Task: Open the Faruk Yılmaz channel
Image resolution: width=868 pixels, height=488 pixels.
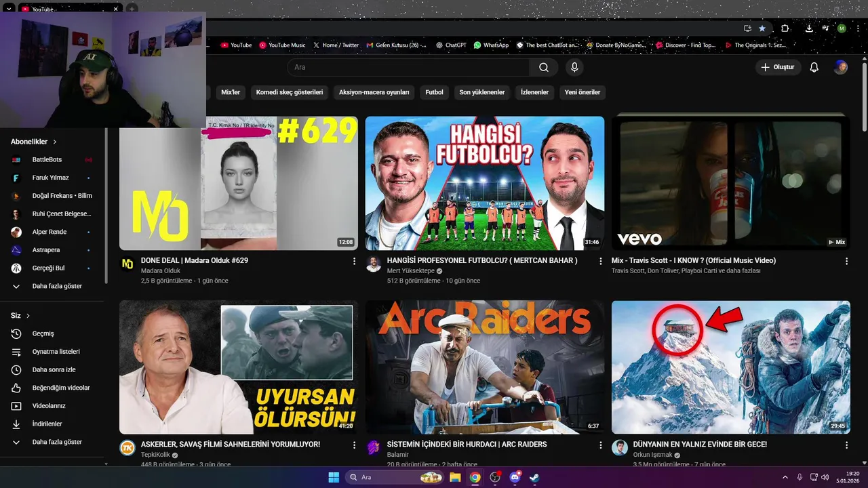Action: (52, 178)
